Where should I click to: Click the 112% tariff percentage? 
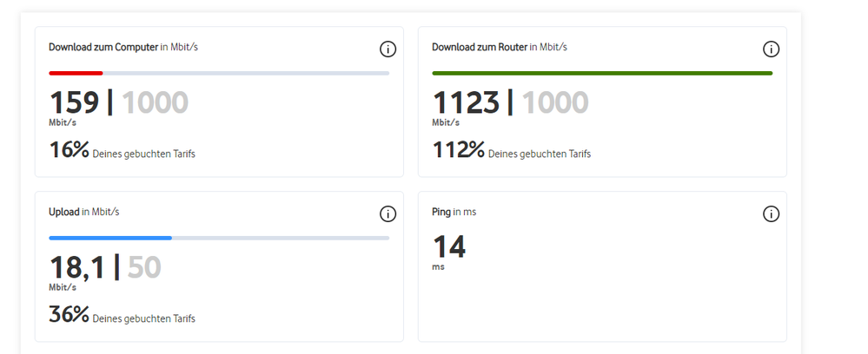click(459, 149)
